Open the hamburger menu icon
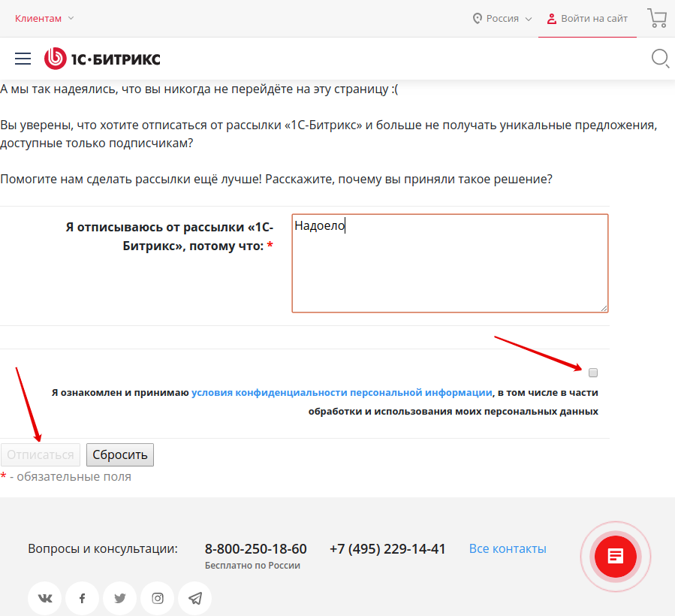Viewport: 675px width, 616px height. (x=23, y=59)
